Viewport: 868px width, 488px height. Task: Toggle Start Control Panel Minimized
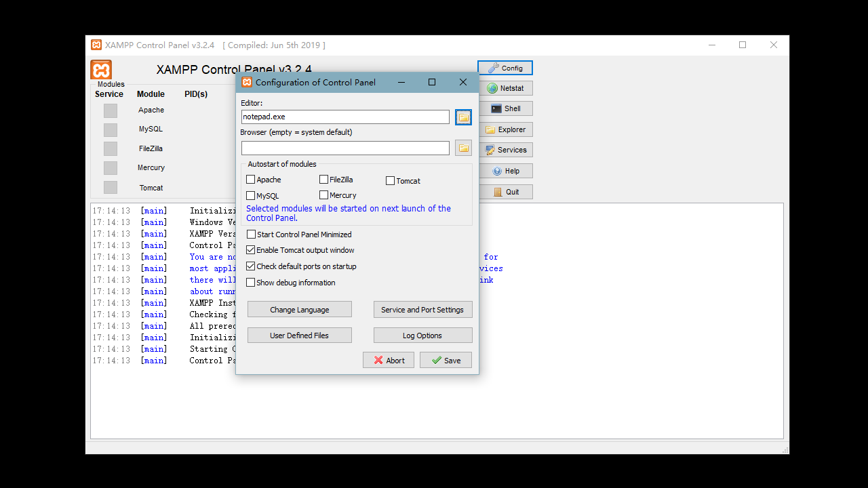tap(251, 235)
